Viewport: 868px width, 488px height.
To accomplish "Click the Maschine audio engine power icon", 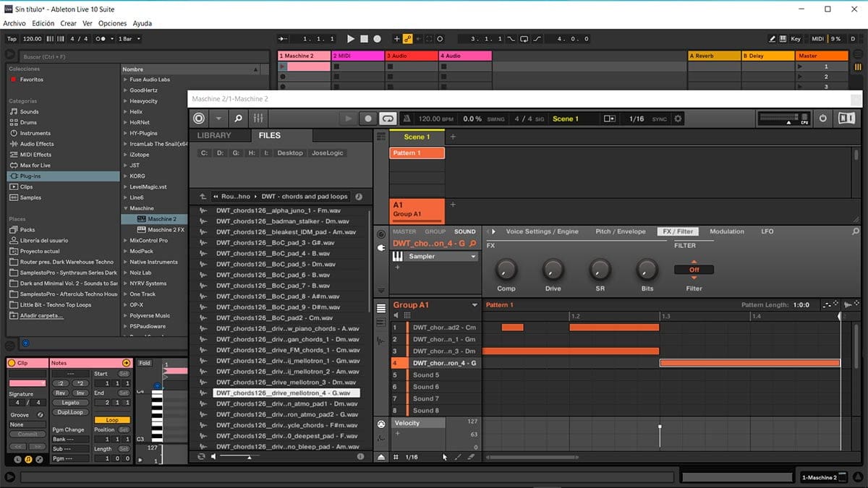I will pyautogui.click(x=823, y=119).
